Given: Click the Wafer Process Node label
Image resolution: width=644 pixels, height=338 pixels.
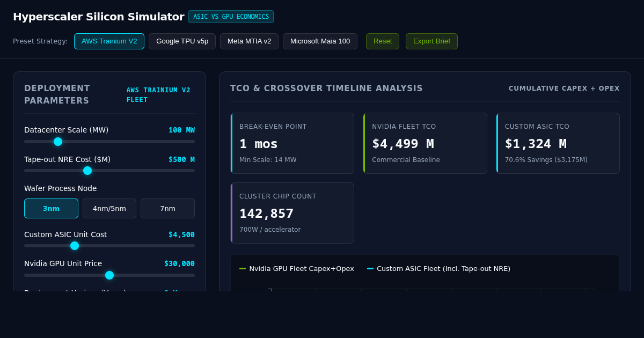Looking at the screenshot, I should [x=61, y=188].
